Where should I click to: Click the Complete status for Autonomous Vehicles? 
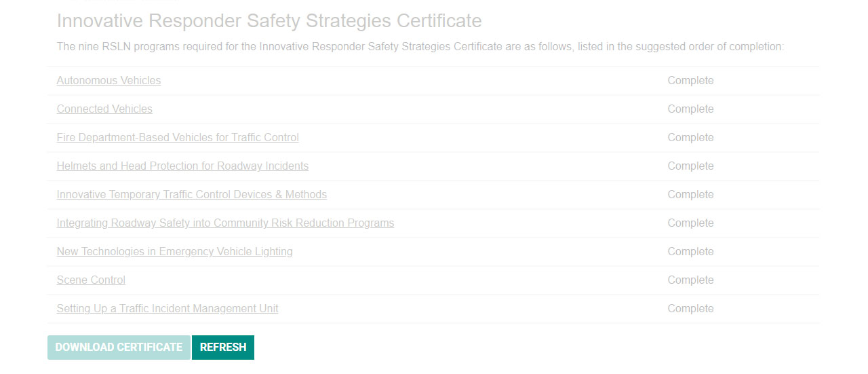pyautogui.click(x=690, y=81)
